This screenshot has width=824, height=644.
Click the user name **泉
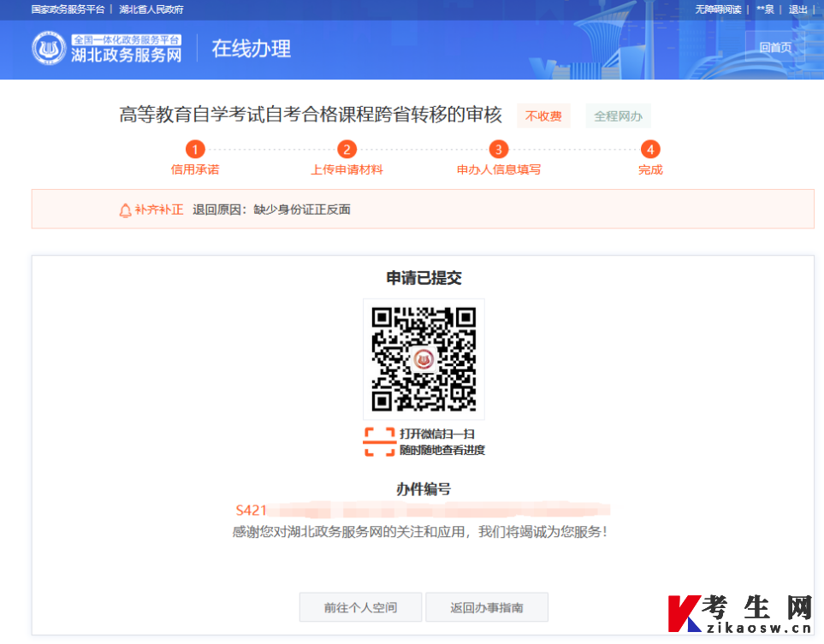(x=765, y=9)
